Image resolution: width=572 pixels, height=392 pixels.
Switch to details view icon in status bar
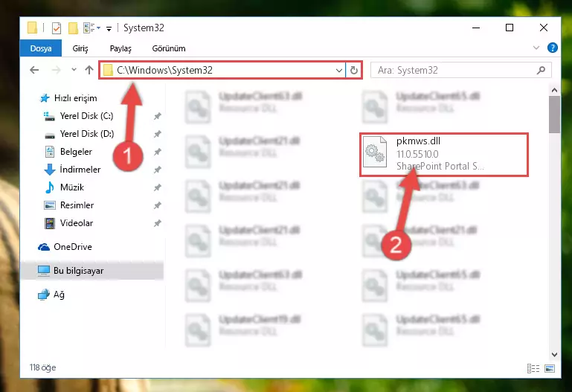point(533,368)
